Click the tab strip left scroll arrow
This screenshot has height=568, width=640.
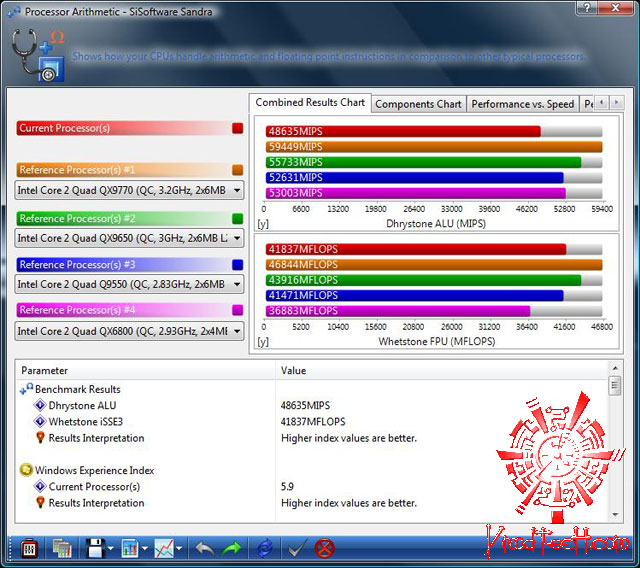pos(602,102)
